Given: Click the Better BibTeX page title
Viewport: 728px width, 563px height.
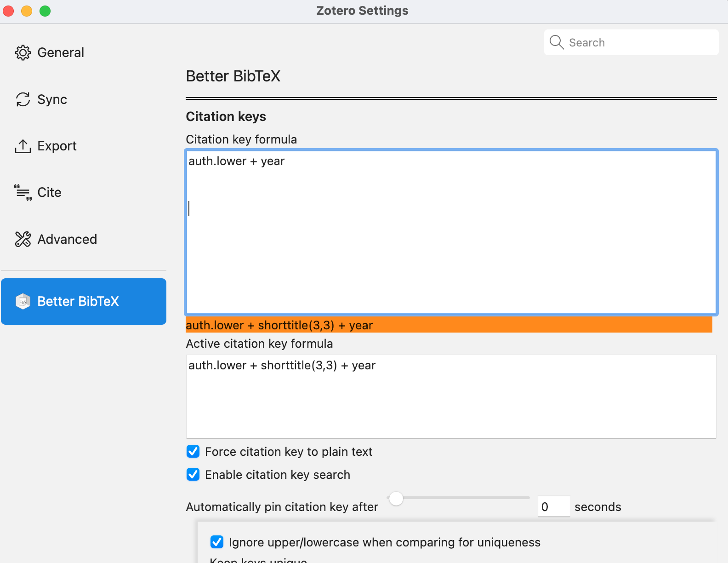Looking at the screenshot, I should click(233, 76).
